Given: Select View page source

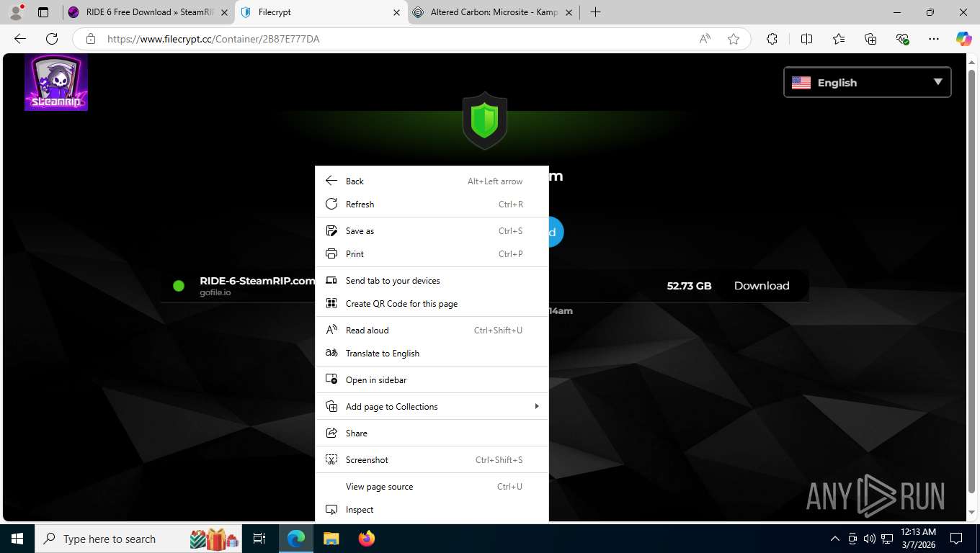Looking at the screenshot, I should [x=432, y=487].
